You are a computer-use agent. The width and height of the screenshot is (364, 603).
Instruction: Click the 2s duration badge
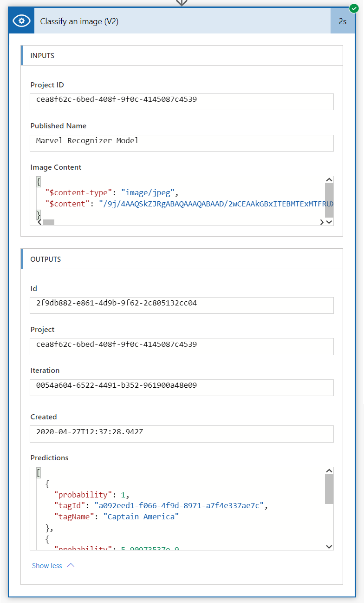point(342,21)
